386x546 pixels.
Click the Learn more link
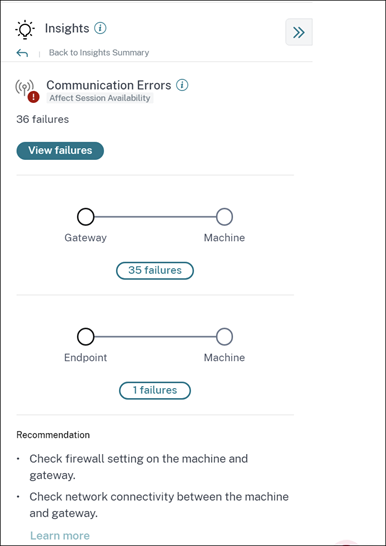(60, 536)
